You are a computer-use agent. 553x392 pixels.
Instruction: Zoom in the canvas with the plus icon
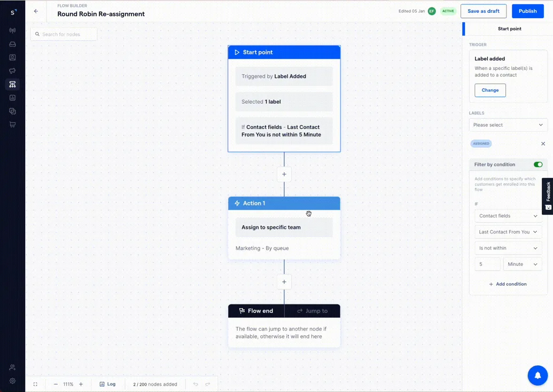pos(81,384)
